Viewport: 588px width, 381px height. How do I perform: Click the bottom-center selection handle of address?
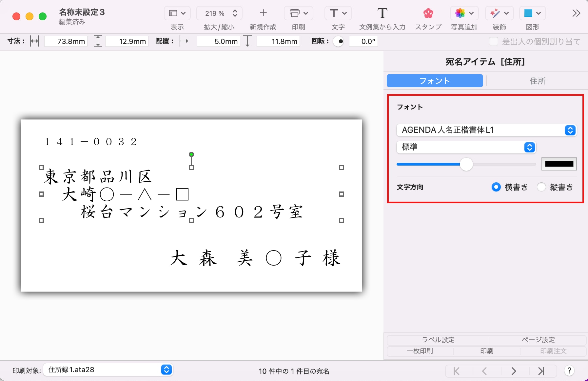pyautogui.click(x=191, y=220)
